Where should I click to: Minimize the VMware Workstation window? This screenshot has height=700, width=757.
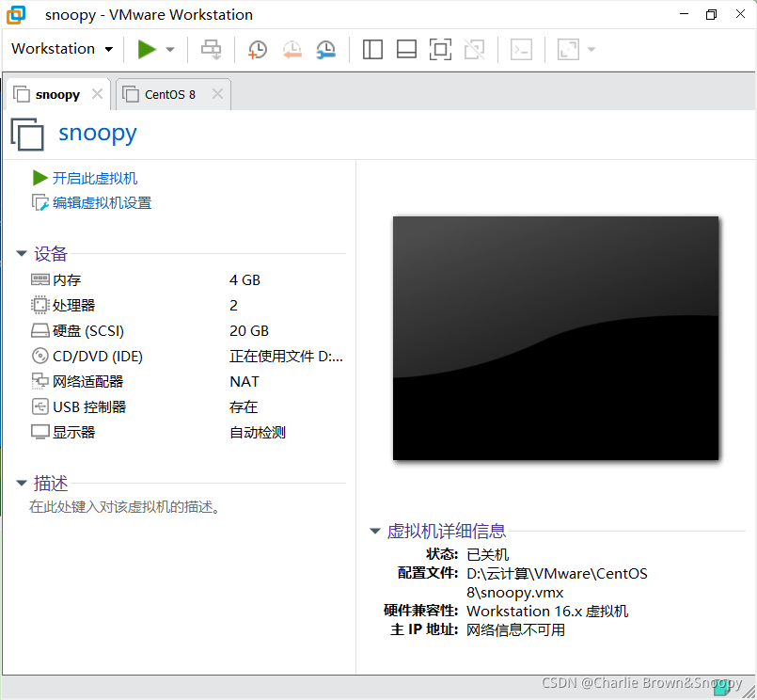click(x=684, y=14)
